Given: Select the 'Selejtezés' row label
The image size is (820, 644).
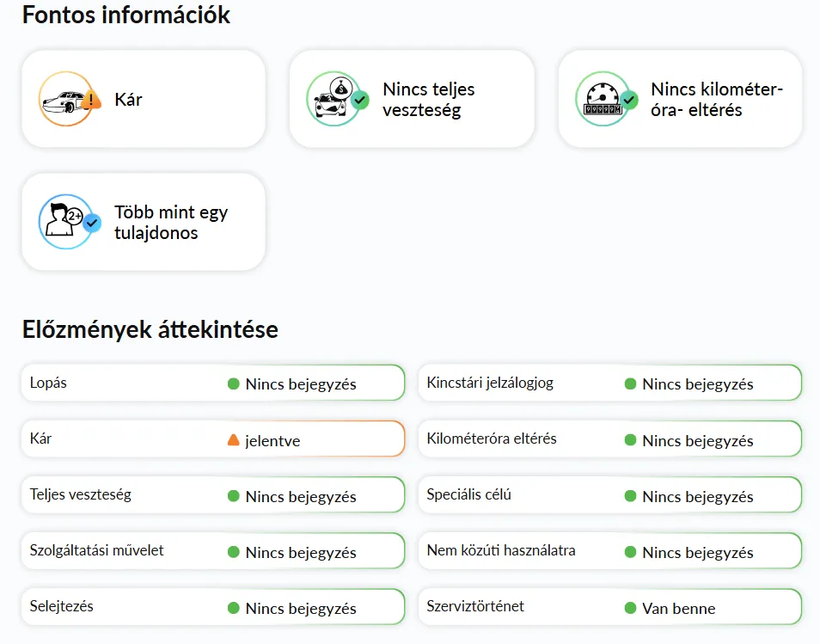Looking at the screenshot, I should (62, 606).
